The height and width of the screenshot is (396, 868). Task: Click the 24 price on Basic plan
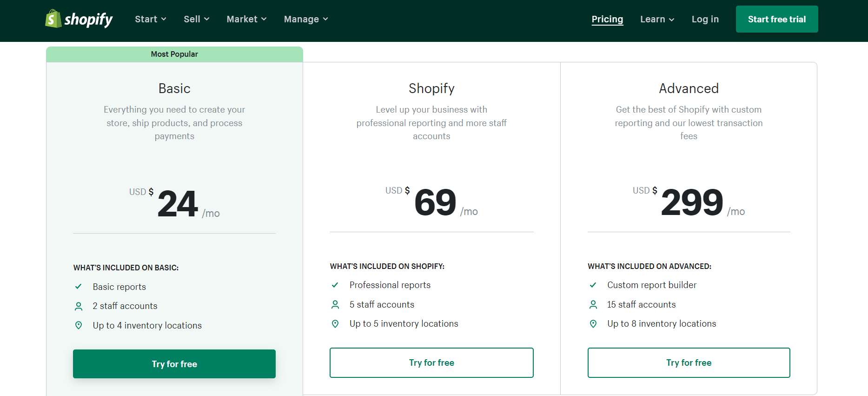click(x=178, y=204)
